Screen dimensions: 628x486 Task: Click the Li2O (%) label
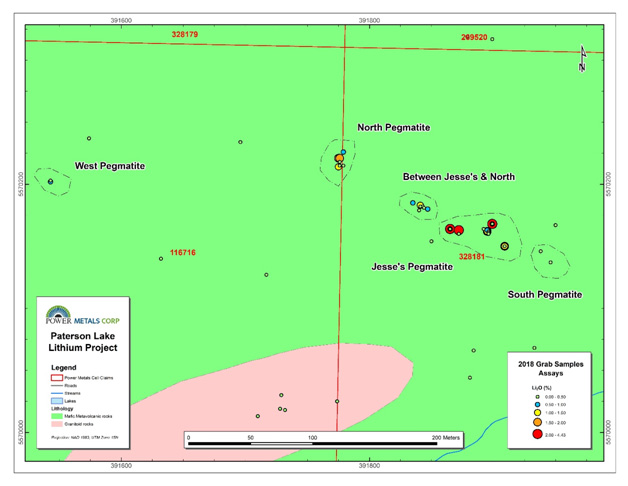[x=541, y=388]
